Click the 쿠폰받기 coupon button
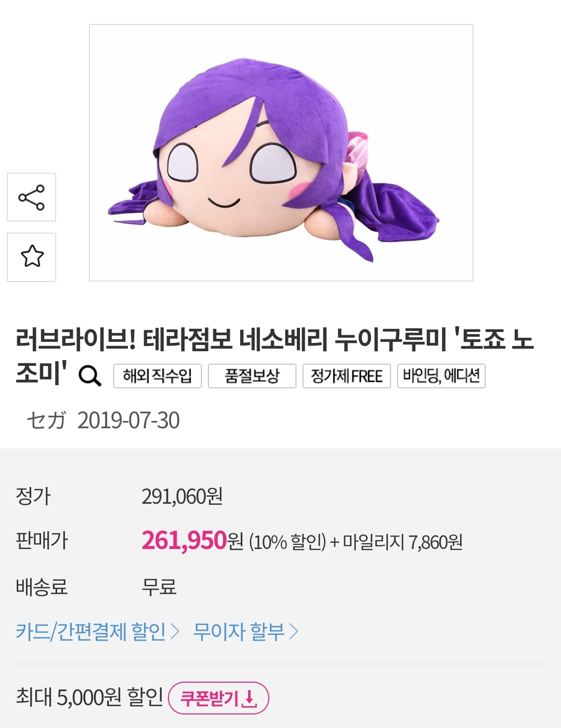 218,698
